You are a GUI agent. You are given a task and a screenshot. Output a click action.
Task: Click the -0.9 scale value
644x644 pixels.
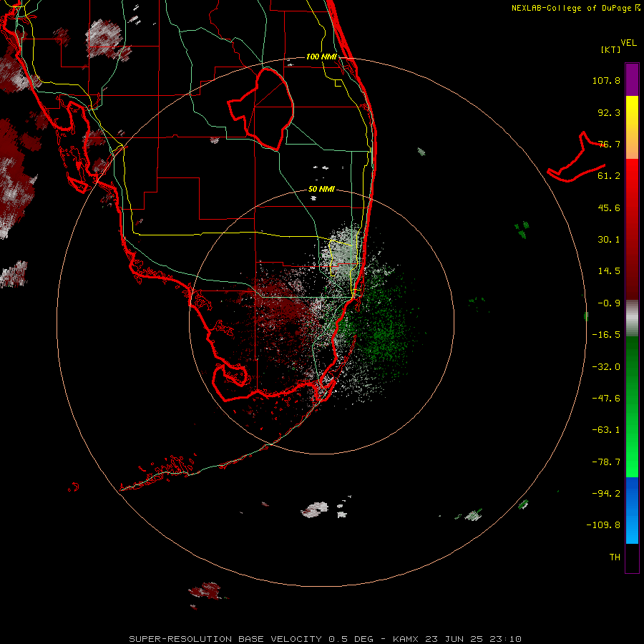tap(609, 303)
